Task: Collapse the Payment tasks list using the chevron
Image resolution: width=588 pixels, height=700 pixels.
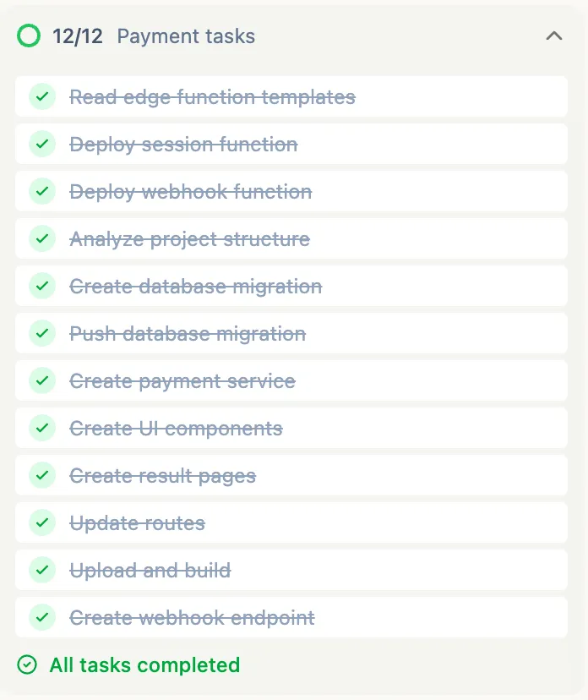Action: pyautogui.click(x=555, y=36)
